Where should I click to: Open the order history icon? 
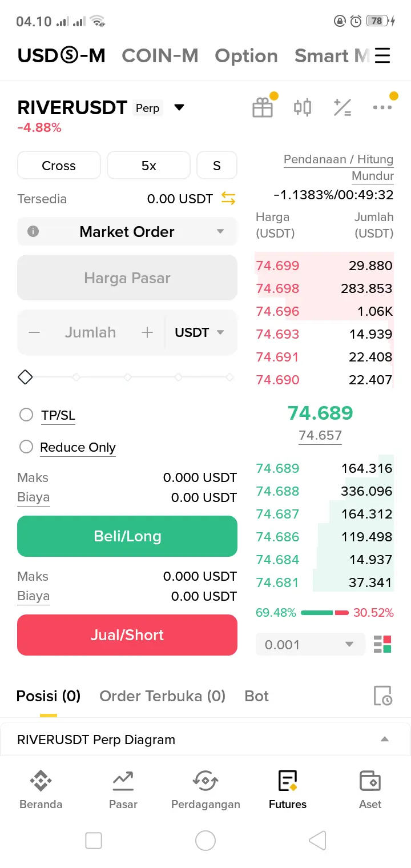pyautogui.click(x=382, y=696)
